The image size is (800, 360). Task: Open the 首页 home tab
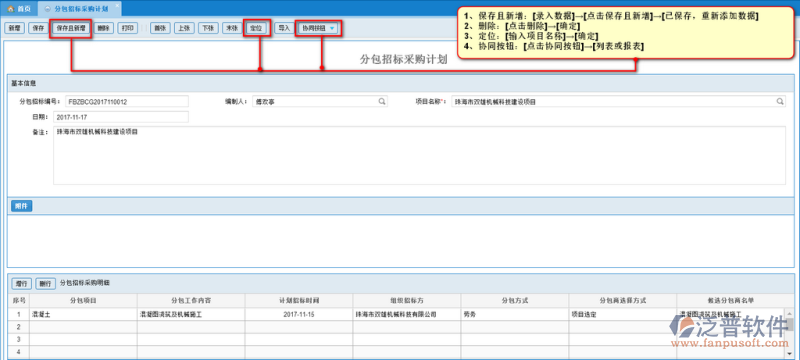19,8
